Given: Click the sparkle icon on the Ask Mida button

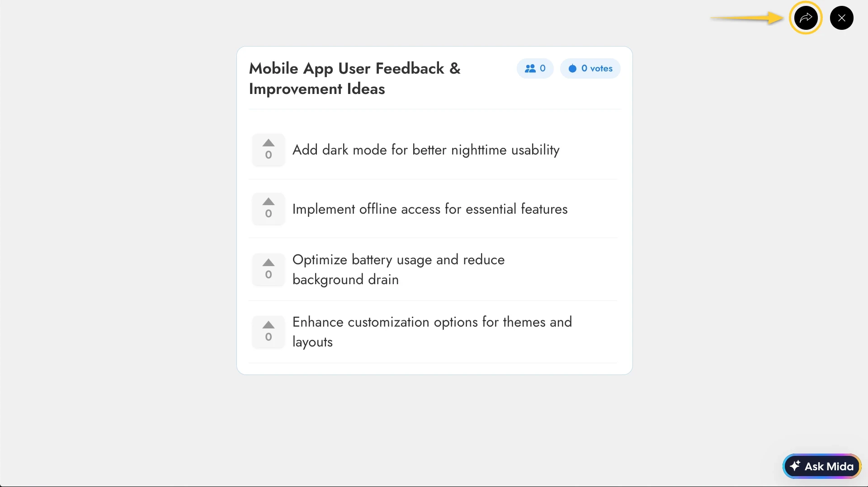Looking at the screenshot, I should (796, 466).
